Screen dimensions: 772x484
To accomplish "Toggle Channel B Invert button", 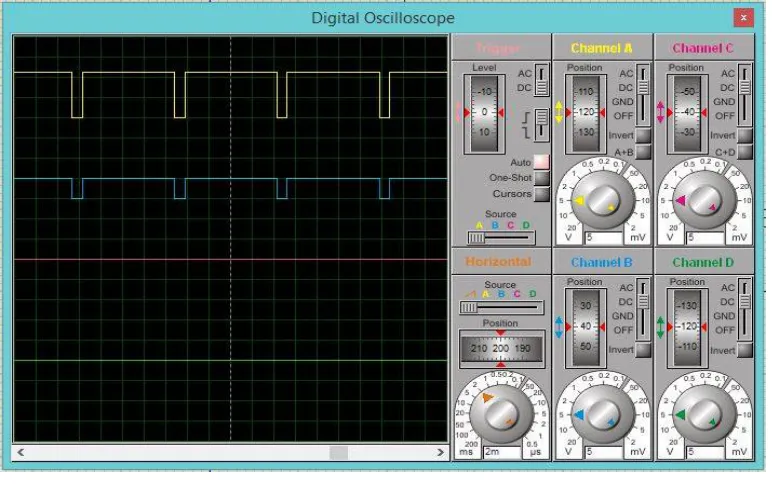I will pyautogui.click(x=643, y=350).
